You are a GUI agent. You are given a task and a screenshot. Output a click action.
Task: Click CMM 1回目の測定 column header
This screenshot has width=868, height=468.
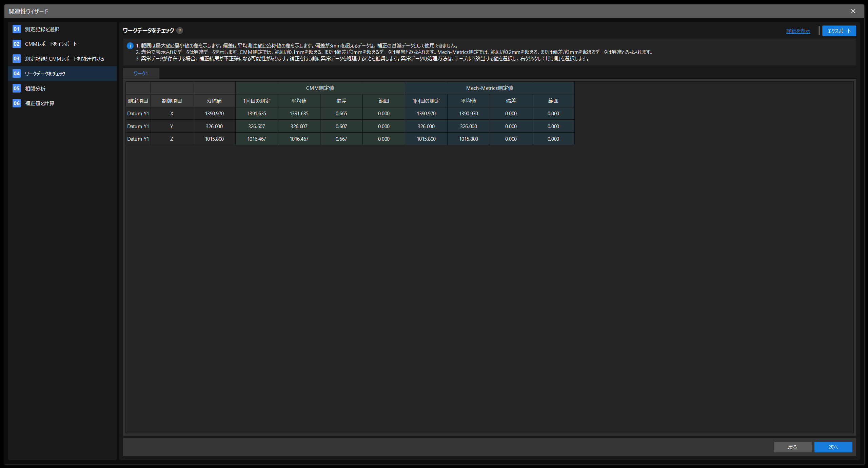click(x=257, y=101)
